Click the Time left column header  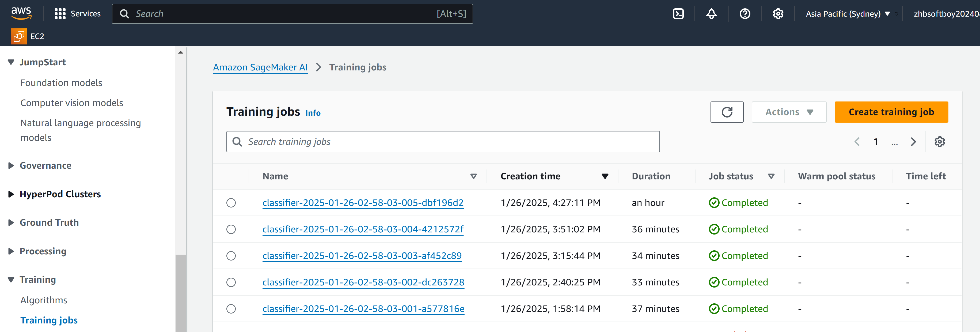(x=926, y=176)
